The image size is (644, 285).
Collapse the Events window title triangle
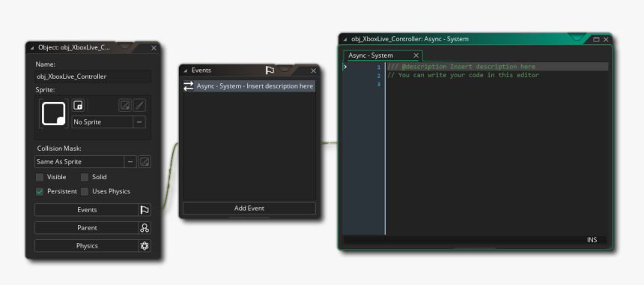pyautogui.click(x=185, y=70)
